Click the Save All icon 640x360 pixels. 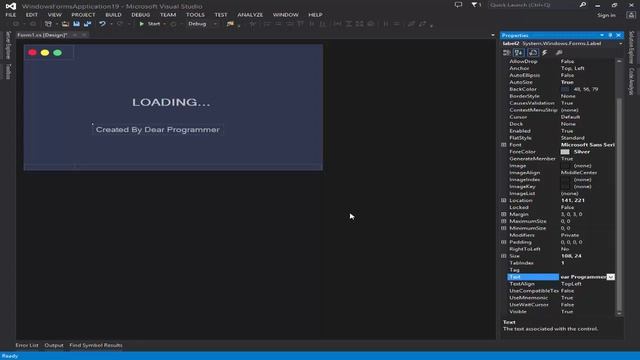[x=87, y=24]
